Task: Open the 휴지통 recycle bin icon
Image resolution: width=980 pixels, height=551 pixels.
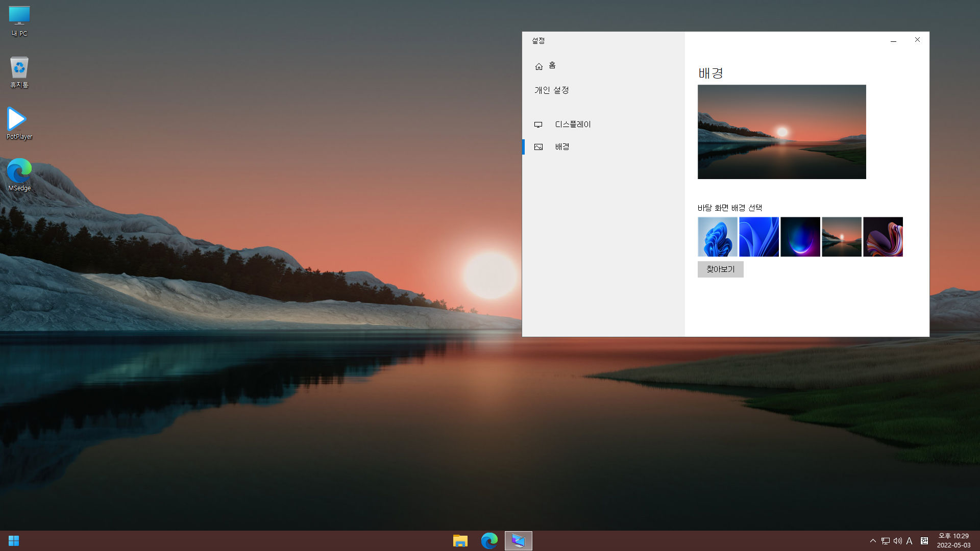Action: 19,72
